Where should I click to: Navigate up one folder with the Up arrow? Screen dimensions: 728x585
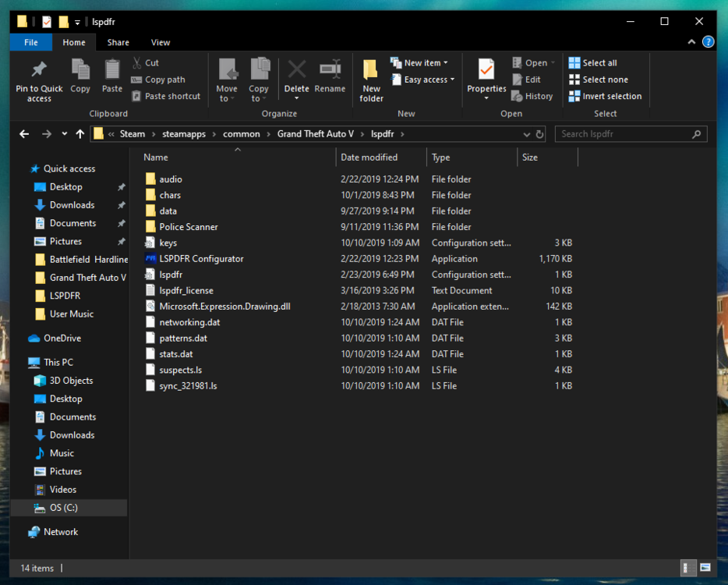pos(80,134)
